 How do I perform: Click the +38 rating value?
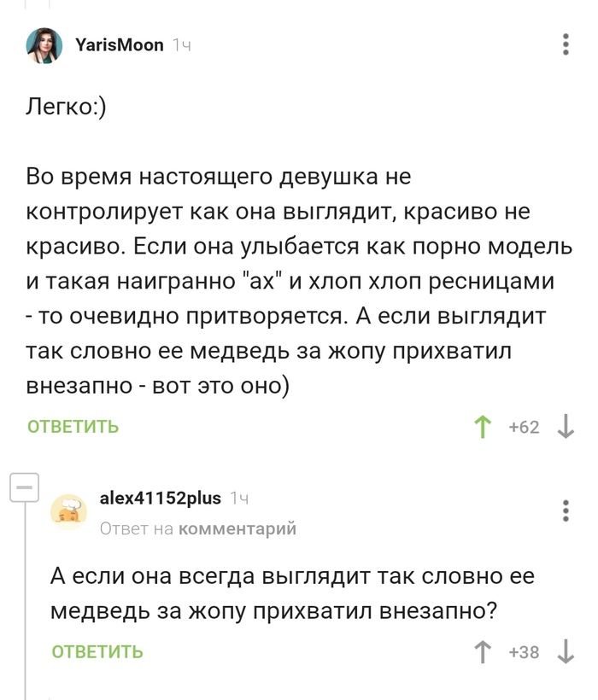[x=523, y=651]
